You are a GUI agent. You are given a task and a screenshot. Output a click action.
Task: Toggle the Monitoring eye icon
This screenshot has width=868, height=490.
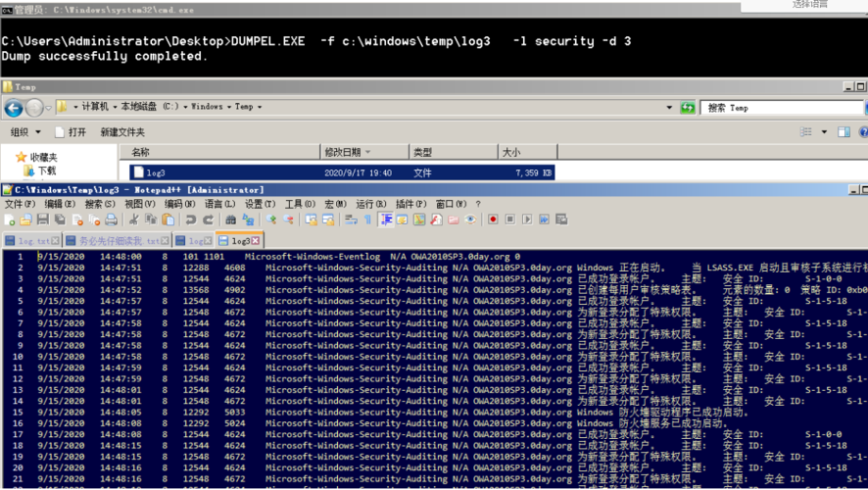pos(470,220)
